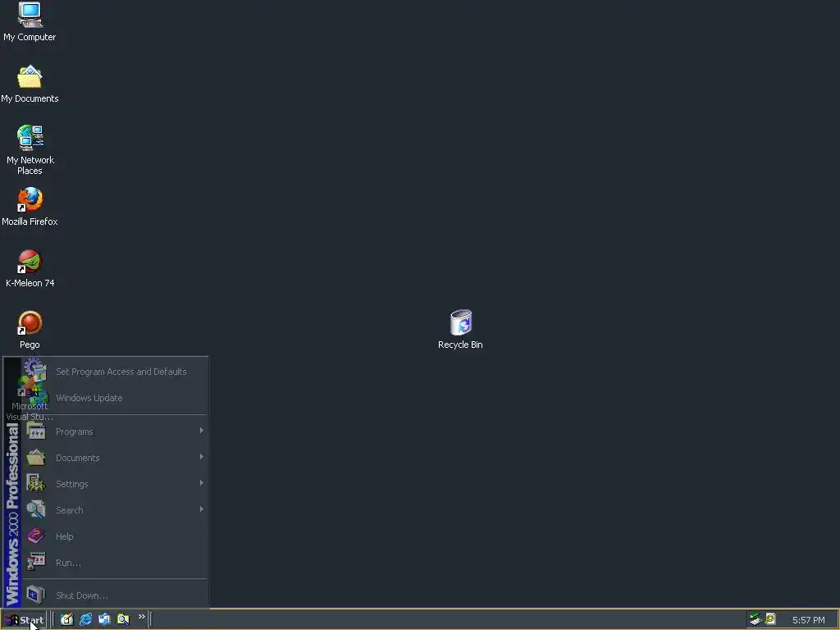Select the K-Meleon 74 shortcut
Screen dimensions: 840x630
click(x=30, y=268)
